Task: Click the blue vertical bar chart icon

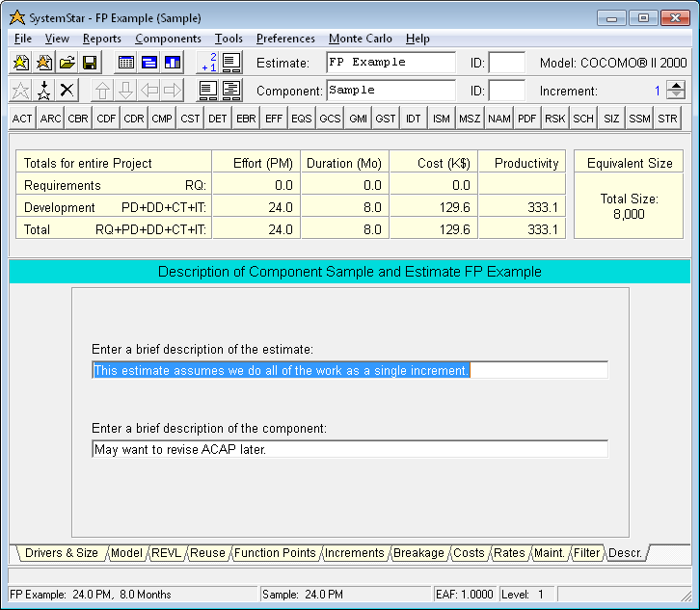Action: coord(173,63)
